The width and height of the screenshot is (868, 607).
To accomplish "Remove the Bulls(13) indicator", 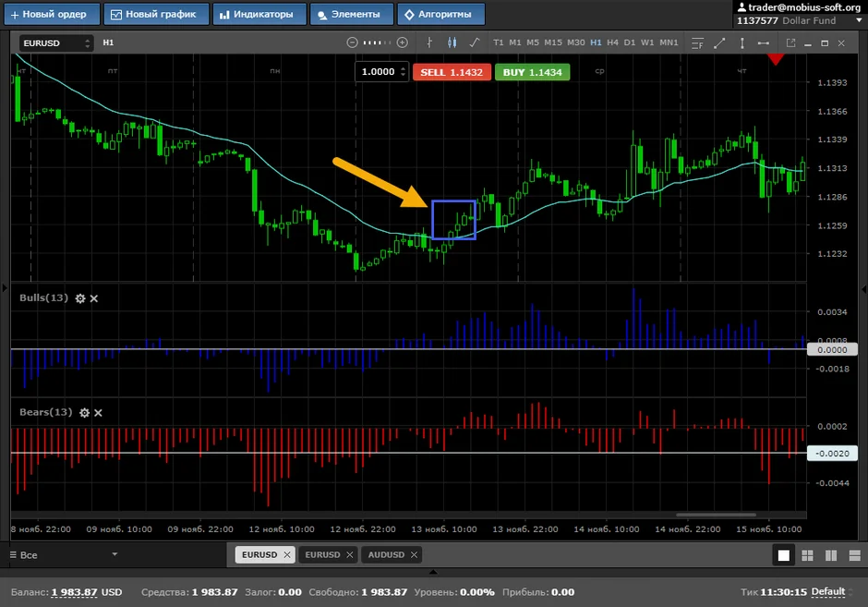I will pos(94,298).
